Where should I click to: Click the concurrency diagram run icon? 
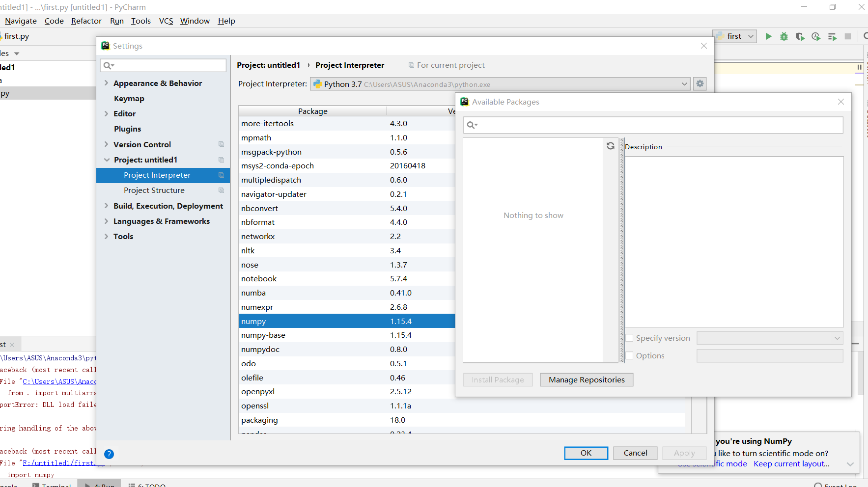832,36
